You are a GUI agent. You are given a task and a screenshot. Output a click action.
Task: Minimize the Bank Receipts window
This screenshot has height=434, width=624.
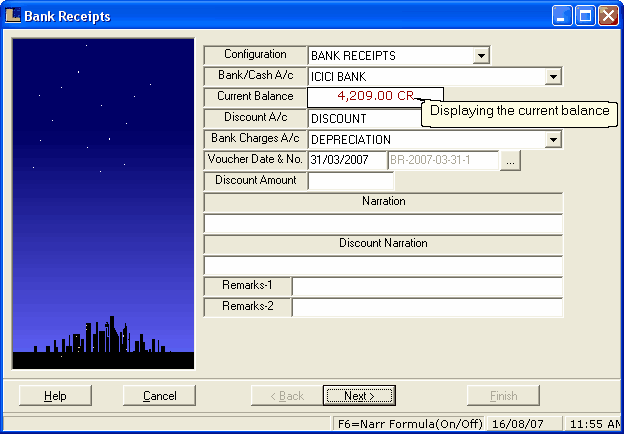pos(562,16)
